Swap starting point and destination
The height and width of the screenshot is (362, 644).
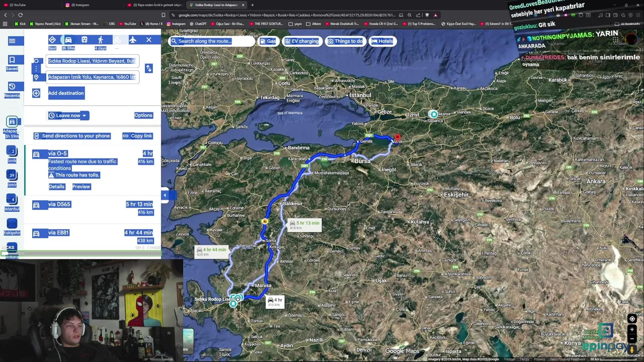[149, 68]
